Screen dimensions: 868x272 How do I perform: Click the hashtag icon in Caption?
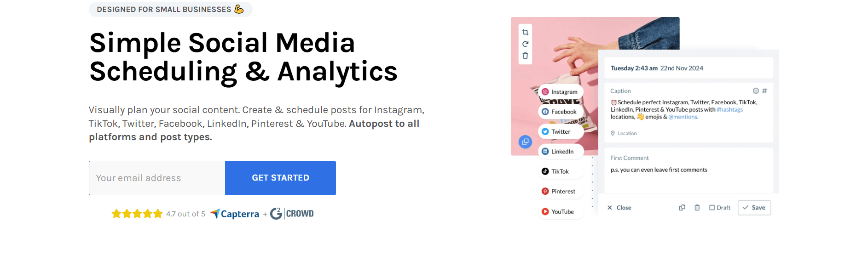click(x=764, y=91)
